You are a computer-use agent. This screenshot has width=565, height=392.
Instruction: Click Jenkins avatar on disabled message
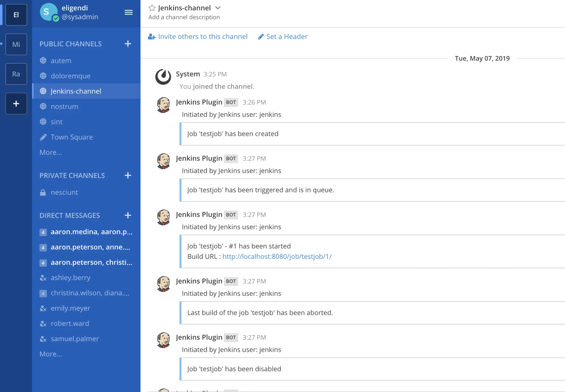(x=163, y=340)
